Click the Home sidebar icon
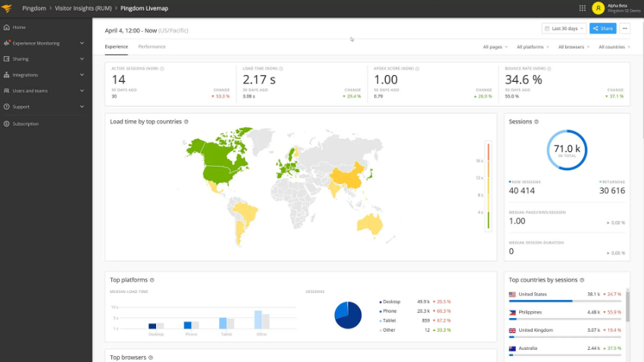Screen dimensions: 644x362 click(x=6, y=27)
